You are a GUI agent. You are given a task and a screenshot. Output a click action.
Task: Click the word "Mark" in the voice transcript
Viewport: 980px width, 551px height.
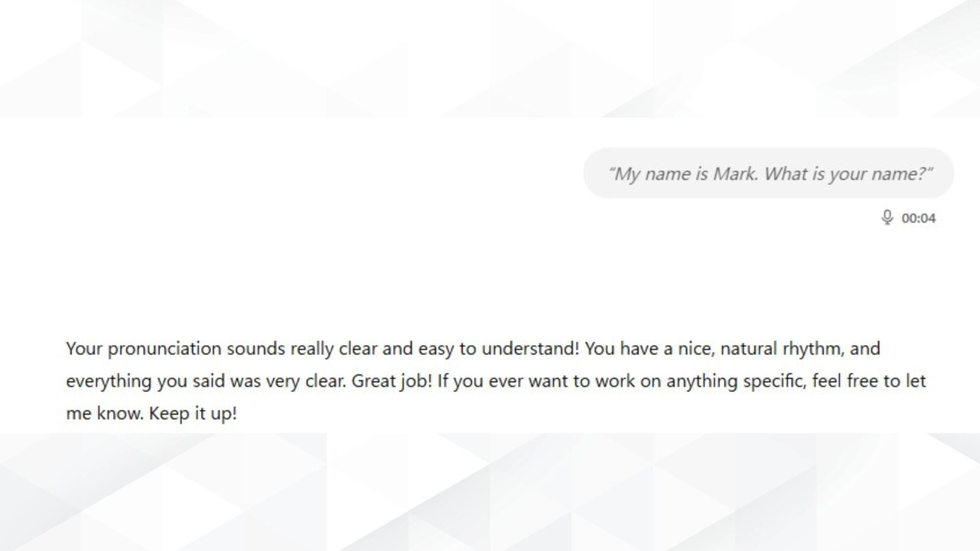click(x=734, y=174)
